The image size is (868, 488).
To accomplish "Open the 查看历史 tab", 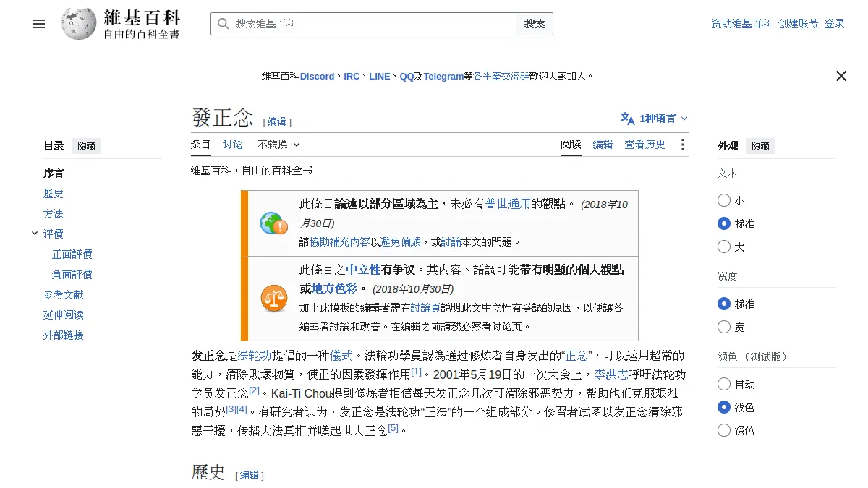I will (x=645, y=145).
